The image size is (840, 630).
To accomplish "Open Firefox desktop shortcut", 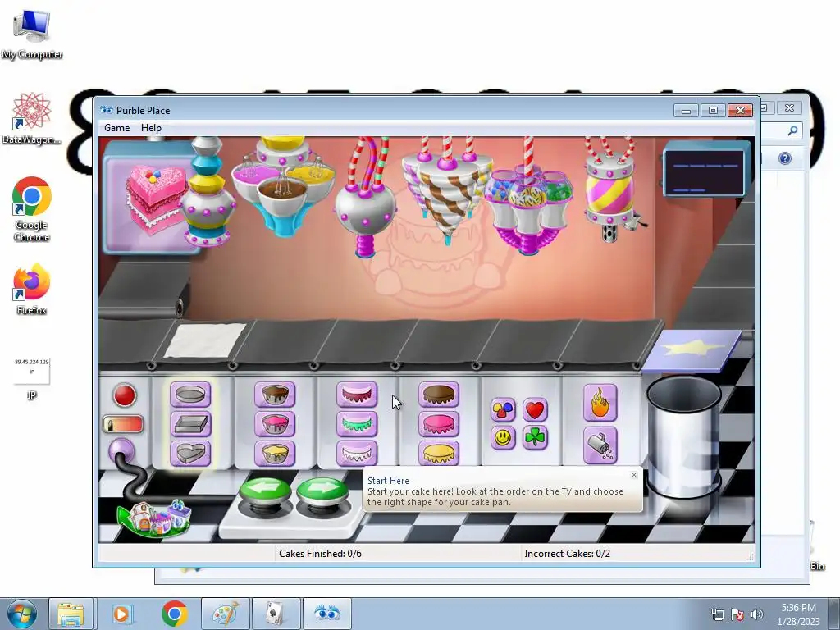I will click(x=32, y=290).
